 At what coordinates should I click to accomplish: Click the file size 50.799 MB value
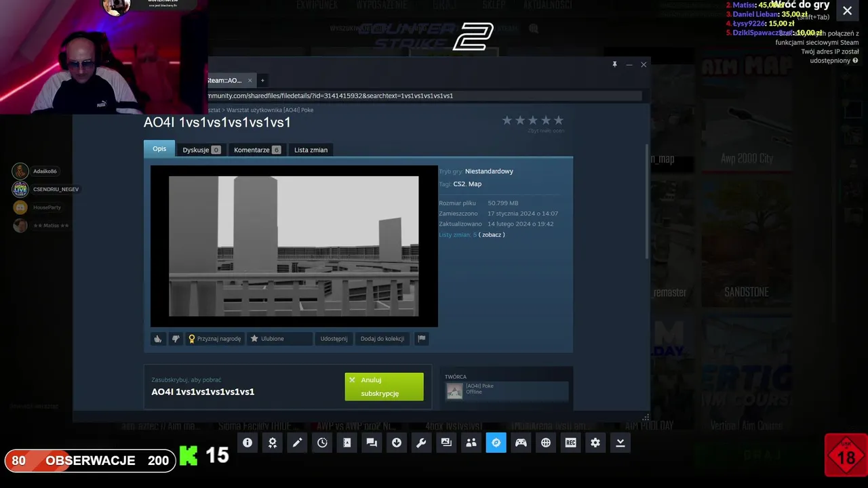point(502,203)
